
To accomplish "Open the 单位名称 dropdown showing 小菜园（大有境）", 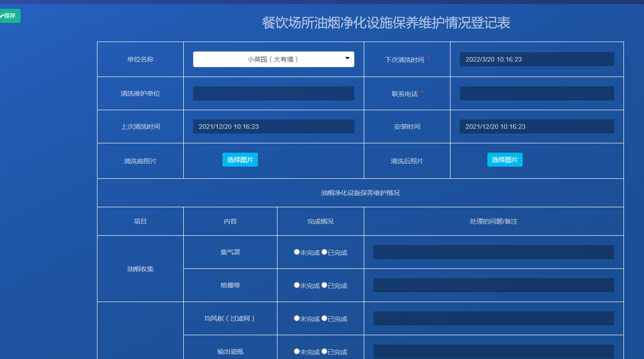I will click(x=274, y=59).
